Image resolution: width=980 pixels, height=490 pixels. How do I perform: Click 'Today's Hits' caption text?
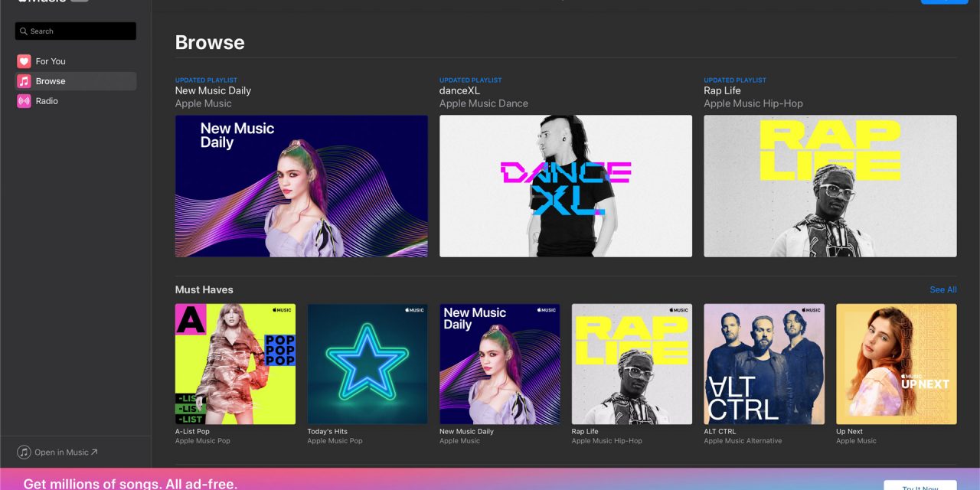(x=328, y=432)
